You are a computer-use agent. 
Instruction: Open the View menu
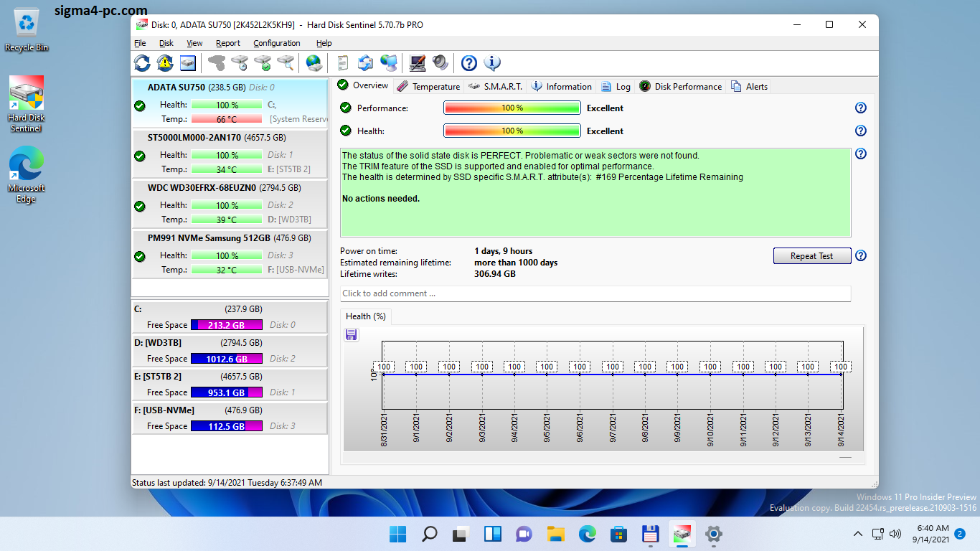coord(194,43)
